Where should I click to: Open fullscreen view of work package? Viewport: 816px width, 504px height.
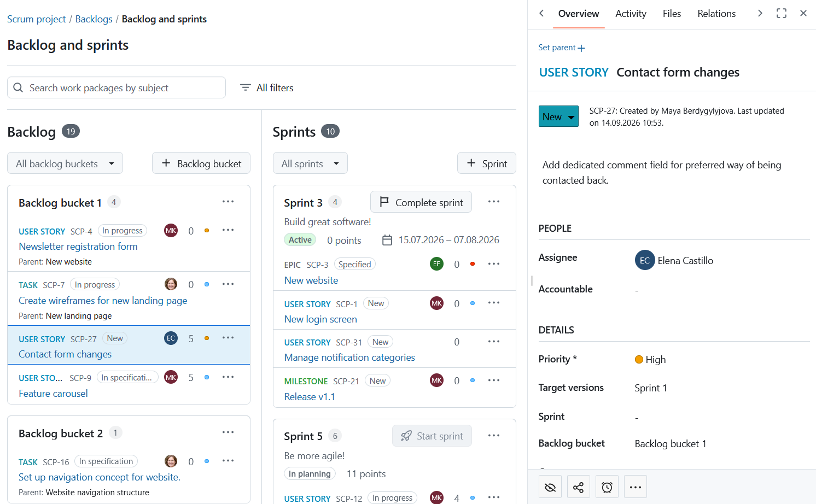[782, 13]
